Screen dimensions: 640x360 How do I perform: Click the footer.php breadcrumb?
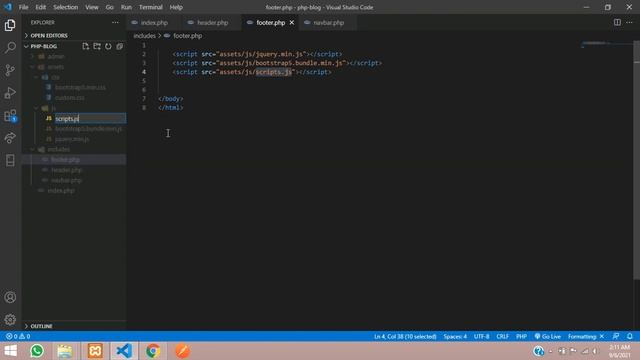187,36
